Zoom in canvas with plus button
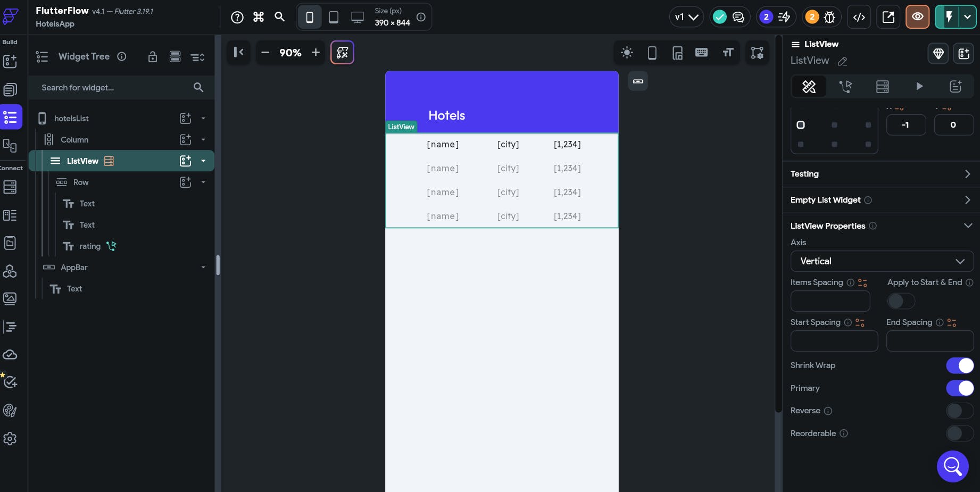This screenshot has height=492, width=980. tap(315, 52)
